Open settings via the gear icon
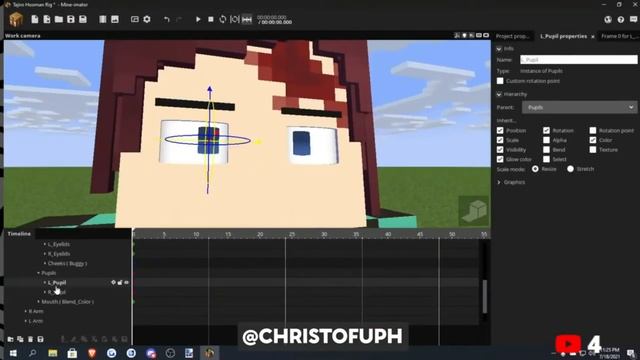This screenshot has width=640, height=360. coord(147,19)
